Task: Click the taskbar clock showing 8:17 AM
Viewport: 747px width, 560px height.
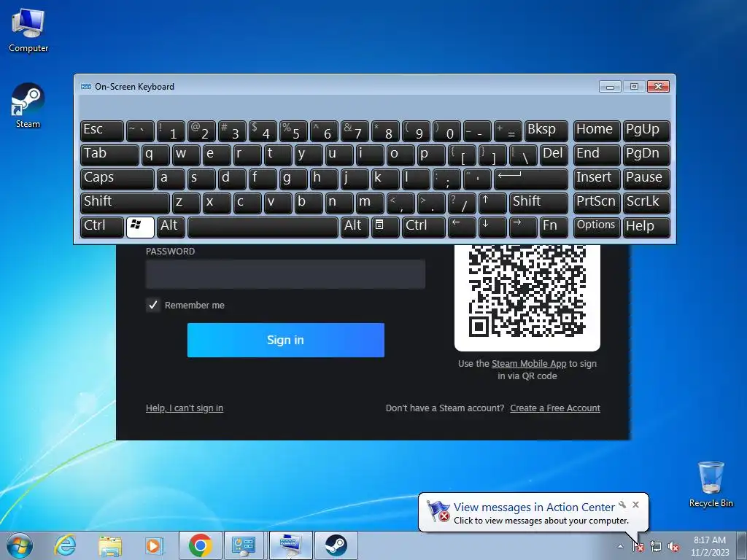Action: click(710, 545)
